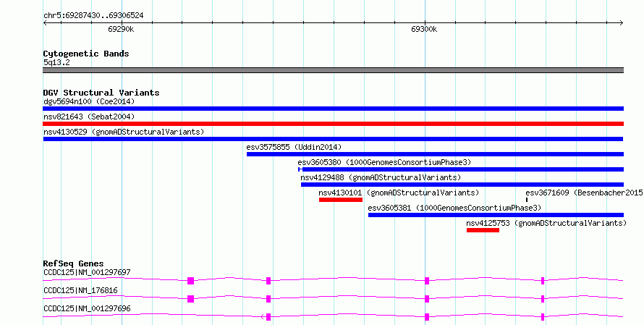
Task: Click the chr5:69287430..69306524 coordinate label
Action: coord(93,16)
